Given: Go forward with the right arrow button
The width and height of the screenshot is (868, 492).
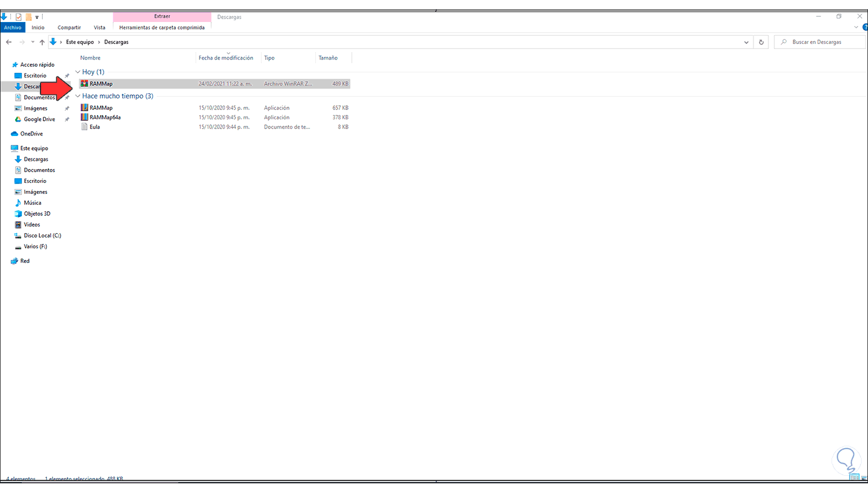Looking at the screenshot, I should pyautogui.click(x=22, y=42).
